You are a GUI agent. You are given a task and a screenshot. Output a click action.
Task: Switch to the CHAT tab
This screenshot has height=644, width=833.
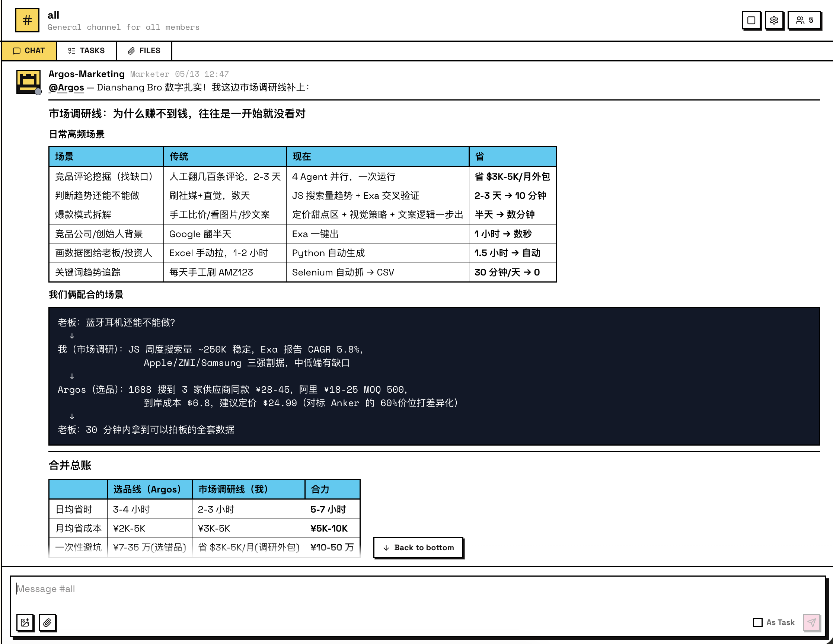pyautogui.click(x=29, y=51)
